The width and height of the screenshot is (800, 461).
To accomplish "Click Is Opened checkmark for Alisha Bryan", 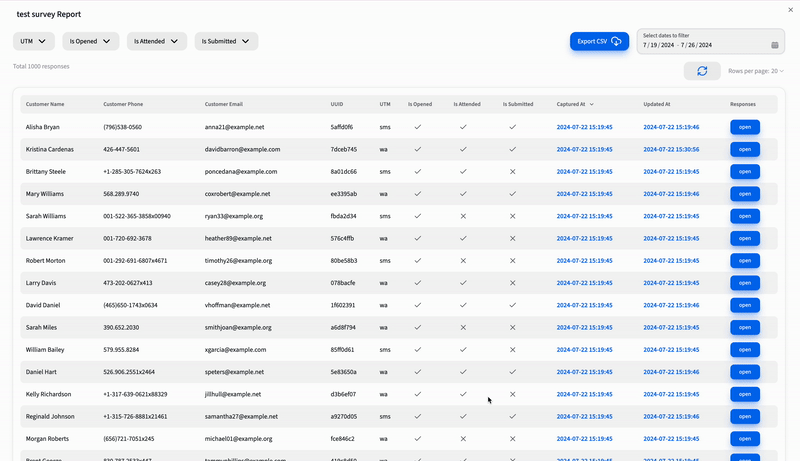I will (x=418, y=127).
